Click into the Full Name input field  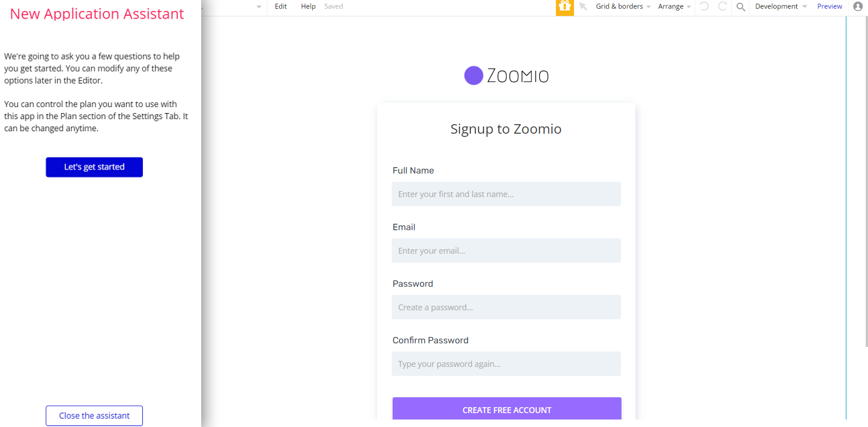506,194
